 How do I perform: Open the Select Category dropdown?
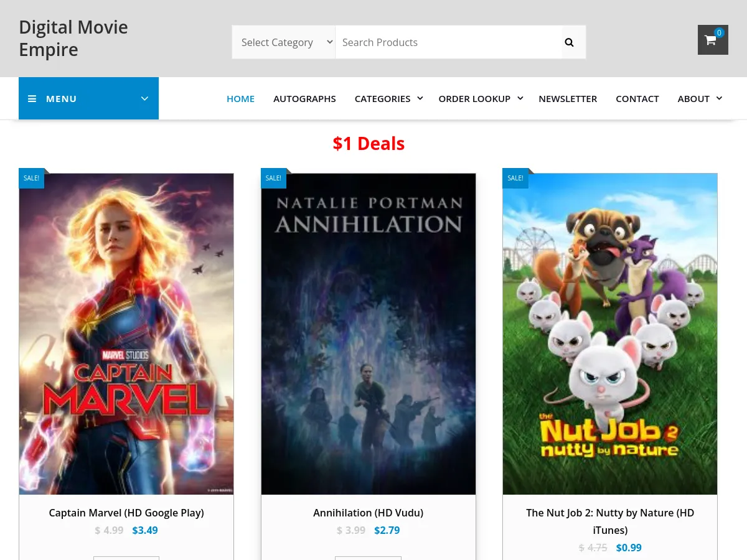283,42
